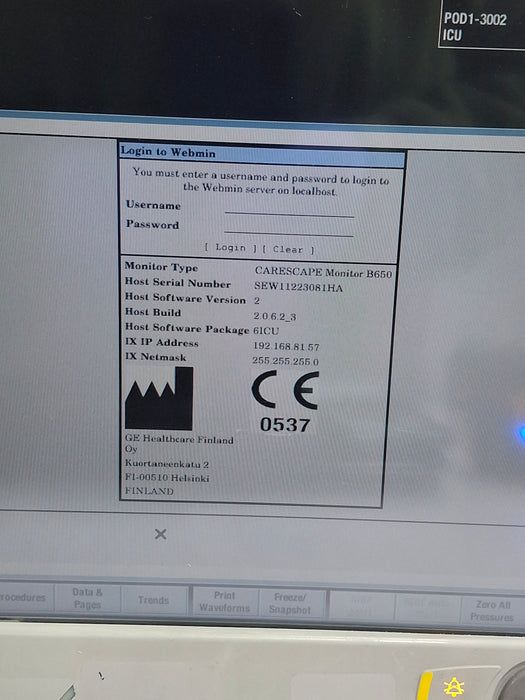Click CARESCAPE Monitor B650 value
This screenshot has height=700, width=525.
tap(323, 272)
